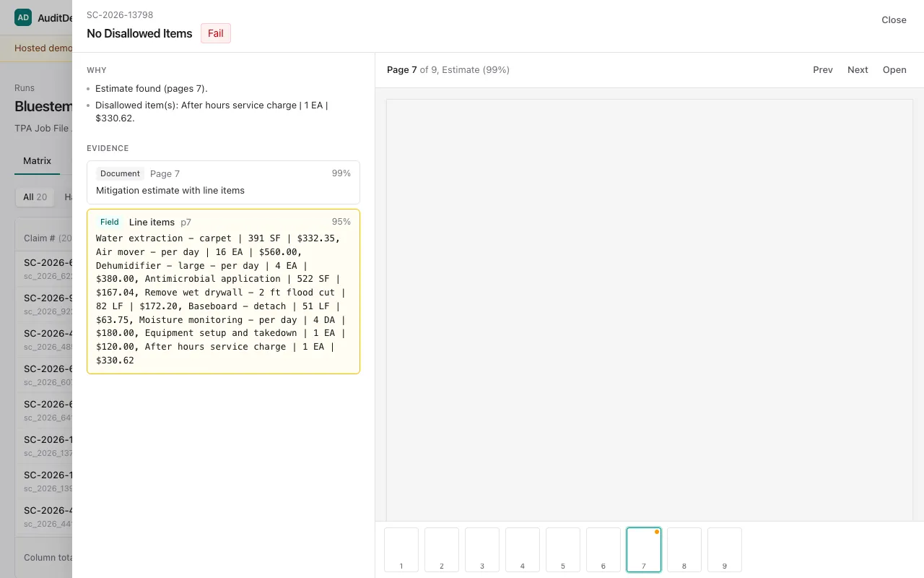This screenshot has width=924, height=578.
Task: Select page 6 thumbnail
Action: [603, 550]
